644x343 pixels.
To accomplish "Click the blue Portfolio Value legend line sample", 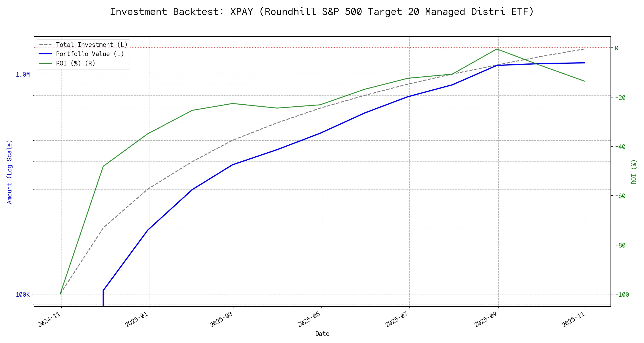I will [x=45, y=54].
